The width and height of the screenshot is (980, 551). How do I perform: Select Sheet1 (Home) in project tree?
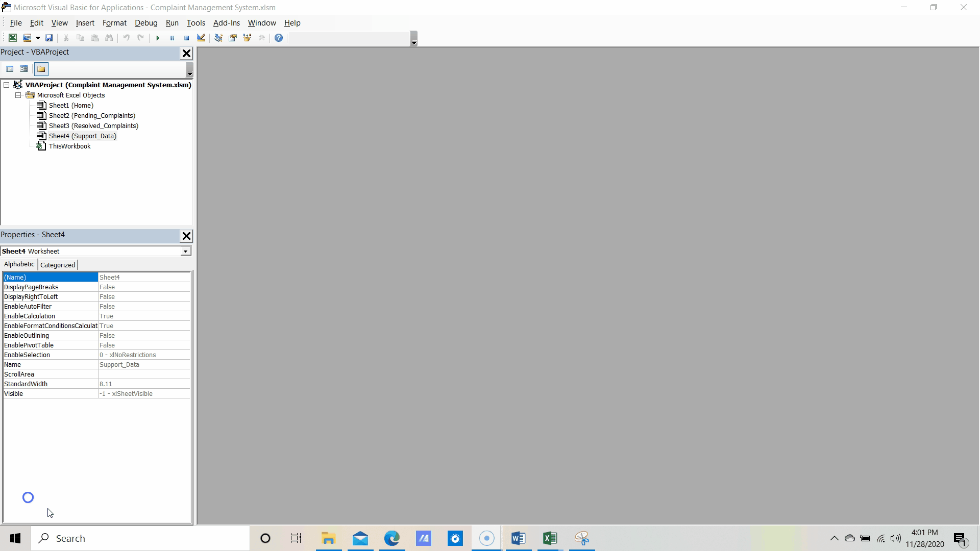(x=71, y=105)
